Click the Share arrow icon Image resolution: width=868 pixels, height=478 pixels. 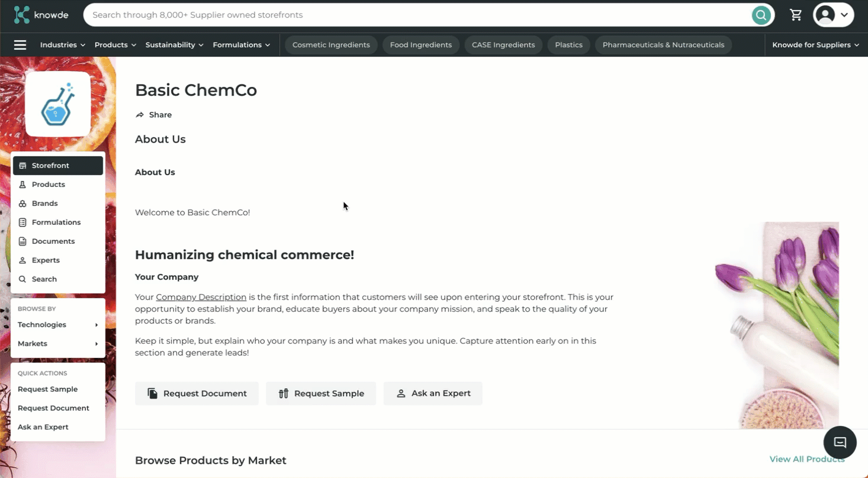140,115
